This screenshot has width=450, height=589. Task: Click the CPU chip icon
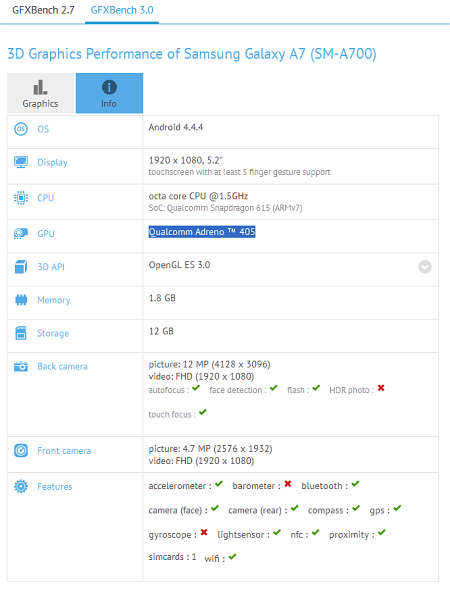[x=21, y=198]
